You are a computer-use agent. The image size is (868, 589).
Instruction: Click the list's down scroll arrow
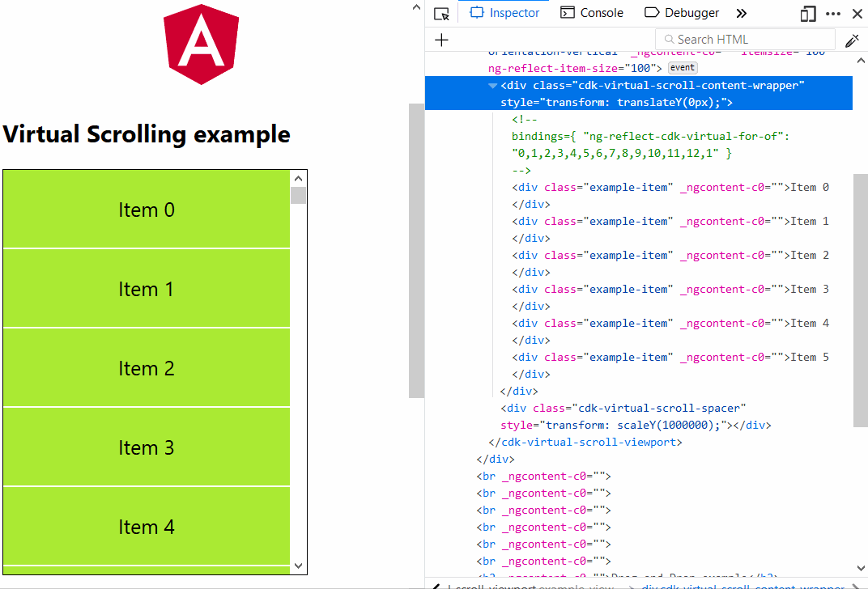click(298, 566)
